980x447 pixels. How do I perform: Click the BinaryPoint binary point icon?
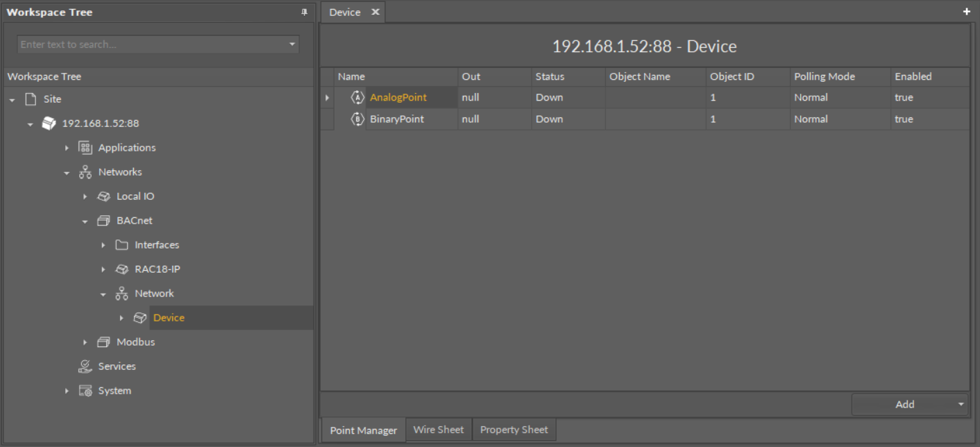pyautogui.click(x=357, y=119)
